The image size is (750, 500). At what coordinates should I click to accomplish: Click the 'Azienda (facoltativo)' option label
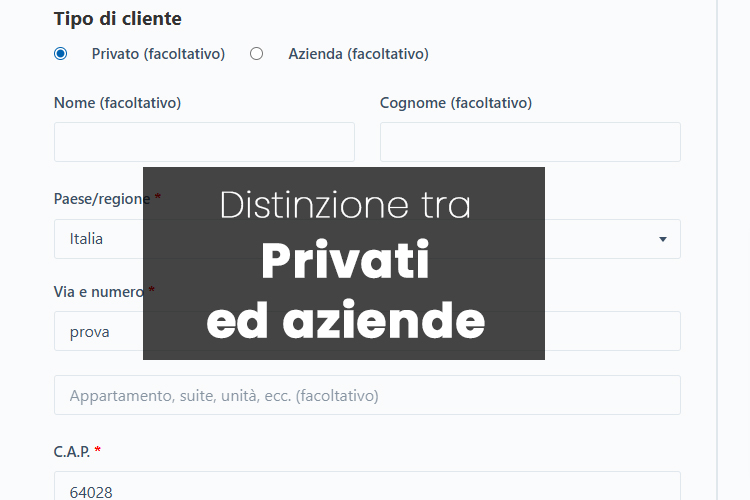point(358,54)
